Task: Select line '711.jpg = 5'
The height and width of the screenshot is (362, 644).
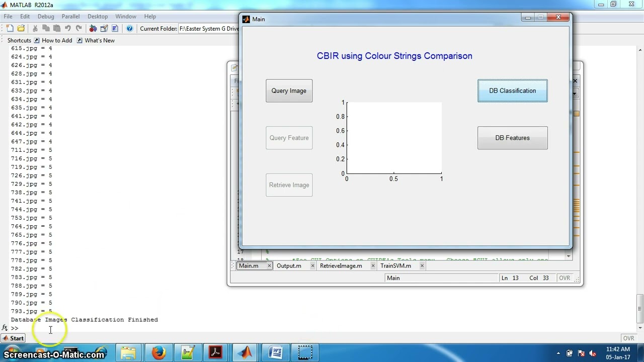Action: (x=31, y=150)
